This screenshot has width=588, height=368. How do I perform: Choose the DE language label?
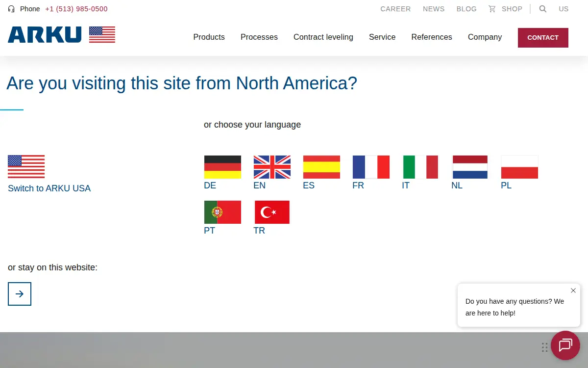[210, 185]
